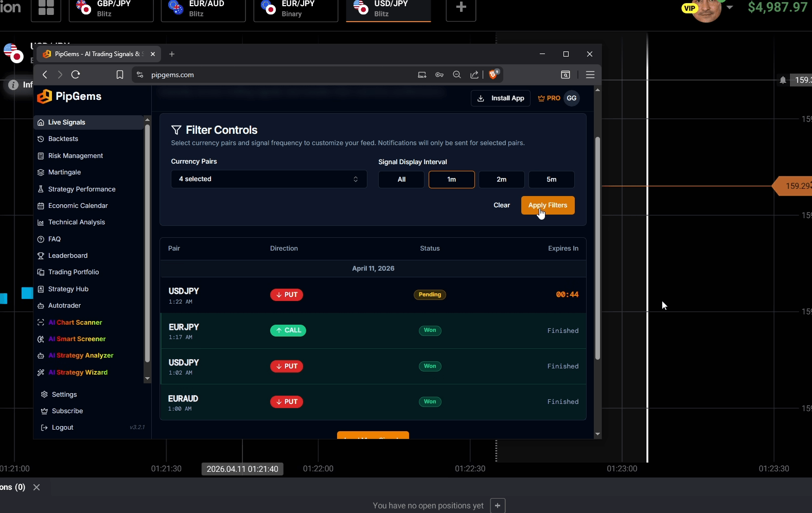Click the sidebar scrollbar down arrow
Viewport: 812px width, 513px height.
[147, 379]
